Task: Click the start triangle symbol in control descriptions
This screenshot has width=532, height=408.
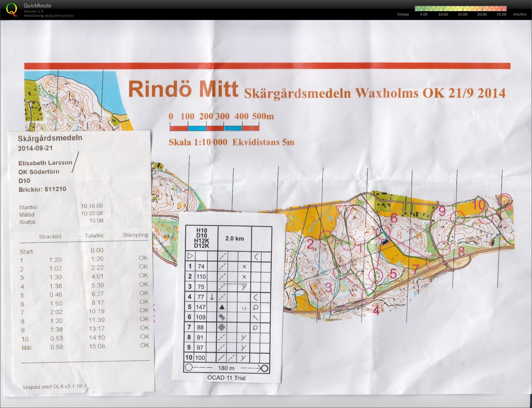Action: pyautogui.click(x=190, y=256)
